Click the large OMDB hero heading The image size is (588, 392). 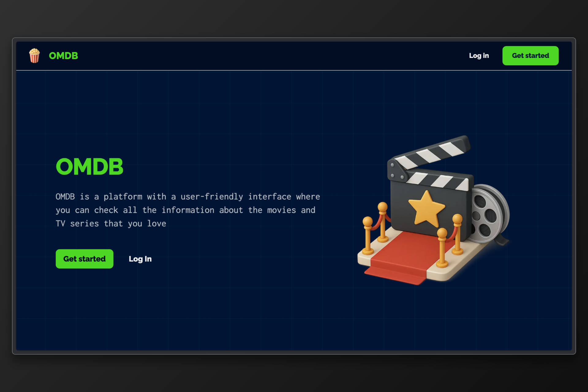[x=89, y=167]
